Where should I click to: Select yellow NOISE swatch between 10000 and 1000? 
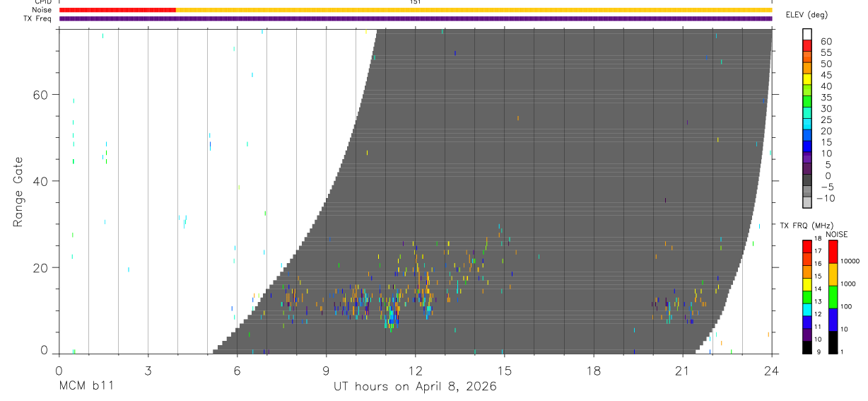833,274
